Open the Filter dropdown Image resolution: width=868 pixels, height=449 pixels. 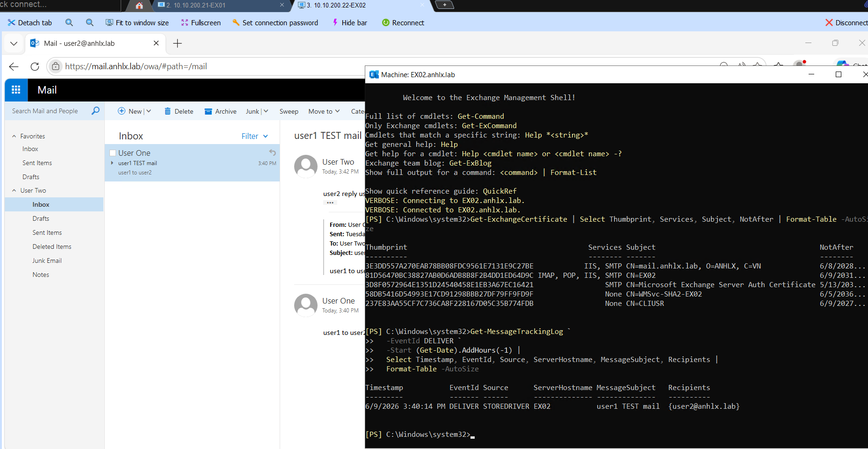(255, 136)
